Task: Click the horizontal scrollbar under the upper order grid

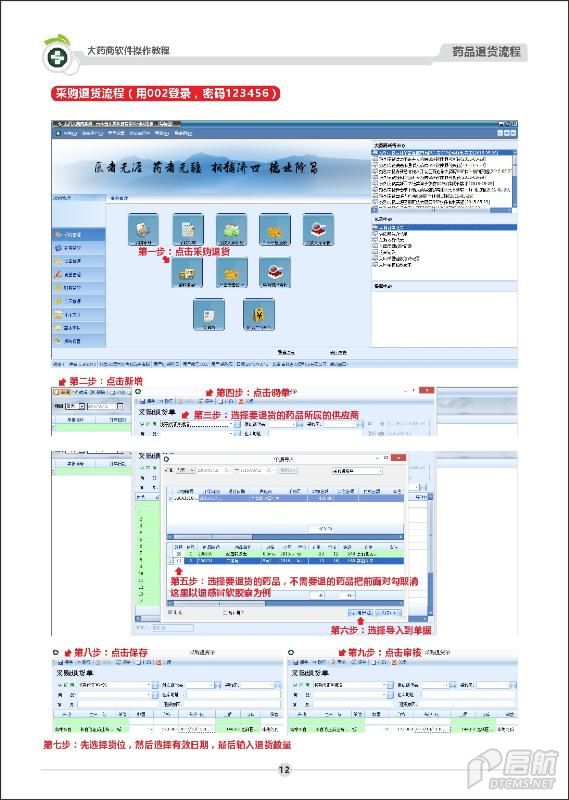Action: pos(285,537)
